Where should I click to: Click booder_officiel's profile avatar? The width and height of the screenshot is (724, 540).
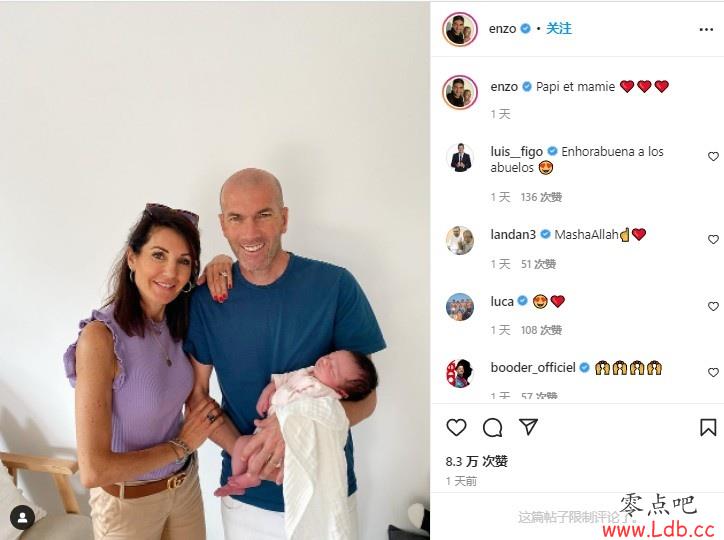460,373
